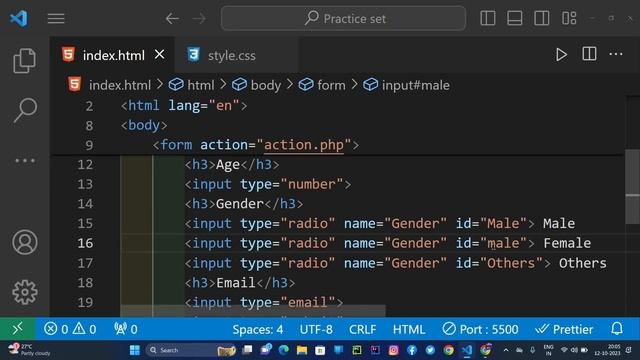Image resolution: width=640 pixels, height=360 pixels.
Task: Click sticky scroll line 8 body tag
Action: pyautogui.click(x=144, y=125)
